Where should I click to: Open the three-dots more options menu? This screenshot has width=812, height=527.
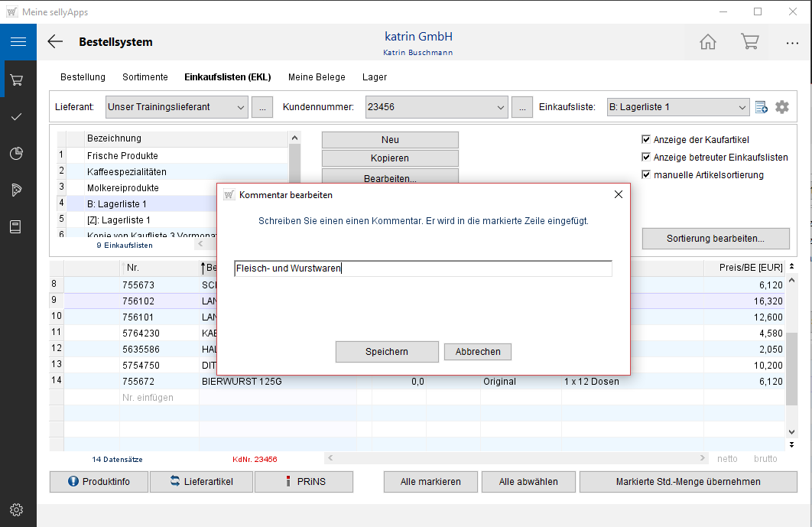pyautogui.click(x=792, y=43)
